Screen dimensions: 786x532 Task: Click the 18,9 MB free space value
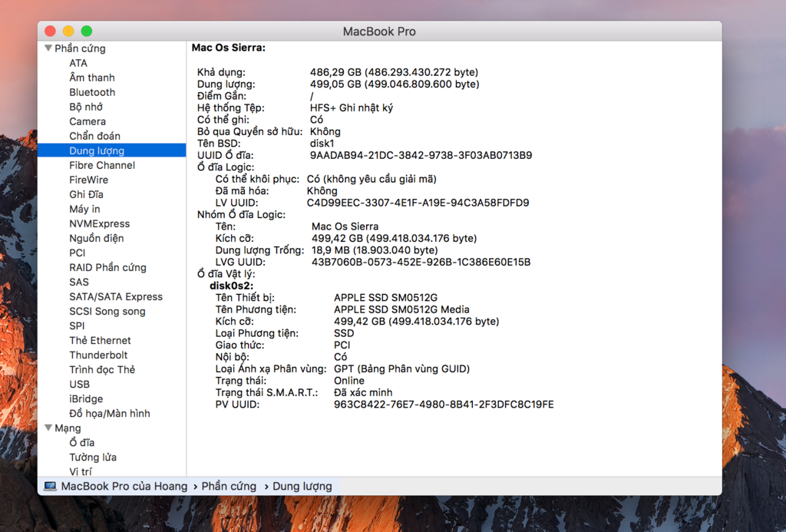[375, 250]
